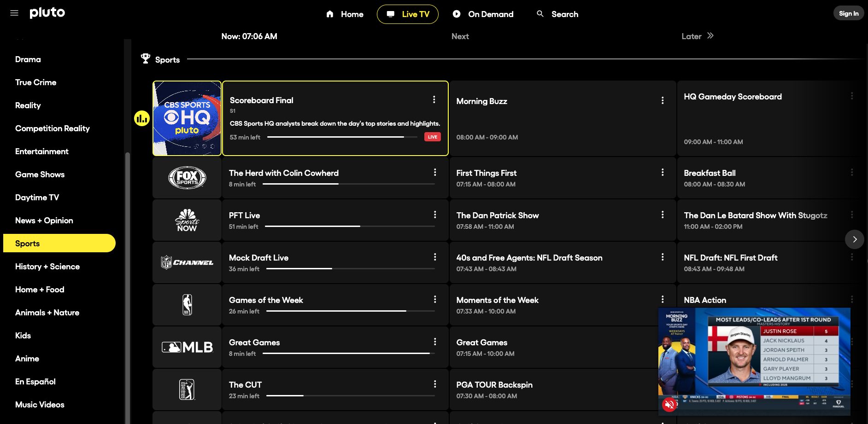Open the options menu for Scoreboard Final
Screen dimensions: 868x424
coord(433,99)
